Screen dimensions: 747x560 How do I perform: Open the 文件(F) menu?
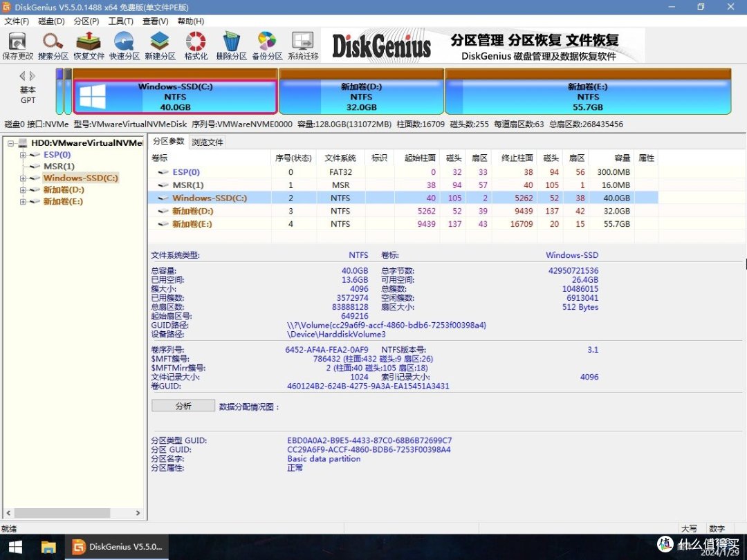[x=17, y=21]
